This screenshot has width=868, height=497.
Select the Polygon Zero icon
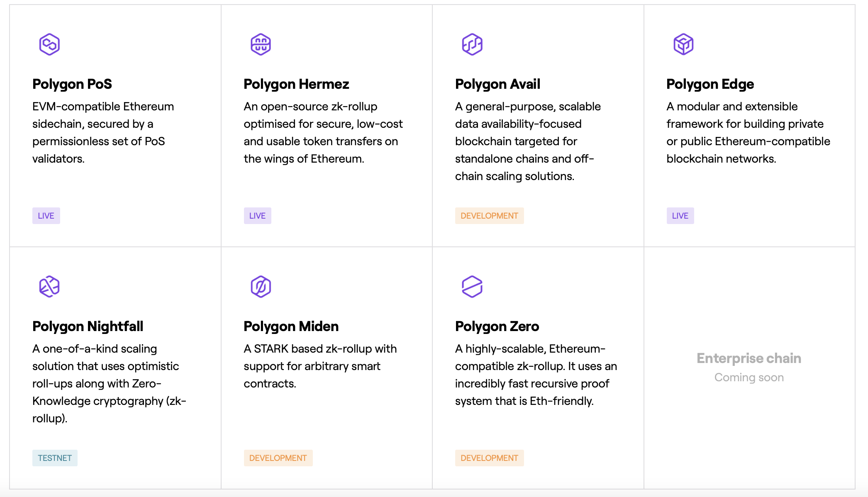tap(472, 286)
